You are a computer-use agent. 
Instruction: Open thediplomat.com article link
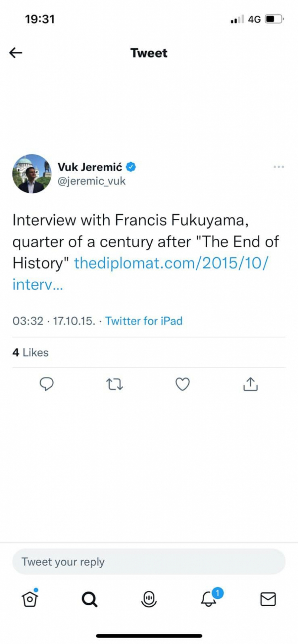tap(171, 263)
